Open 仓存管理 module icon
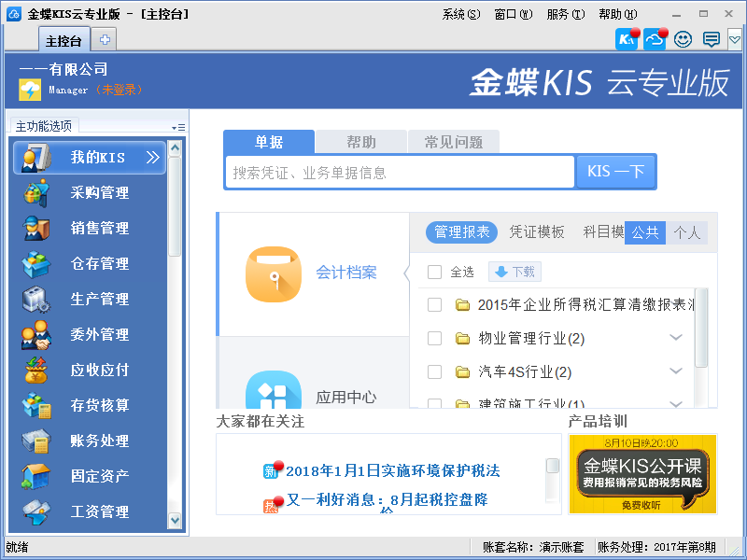747x560 pixels. coord(36,264)
